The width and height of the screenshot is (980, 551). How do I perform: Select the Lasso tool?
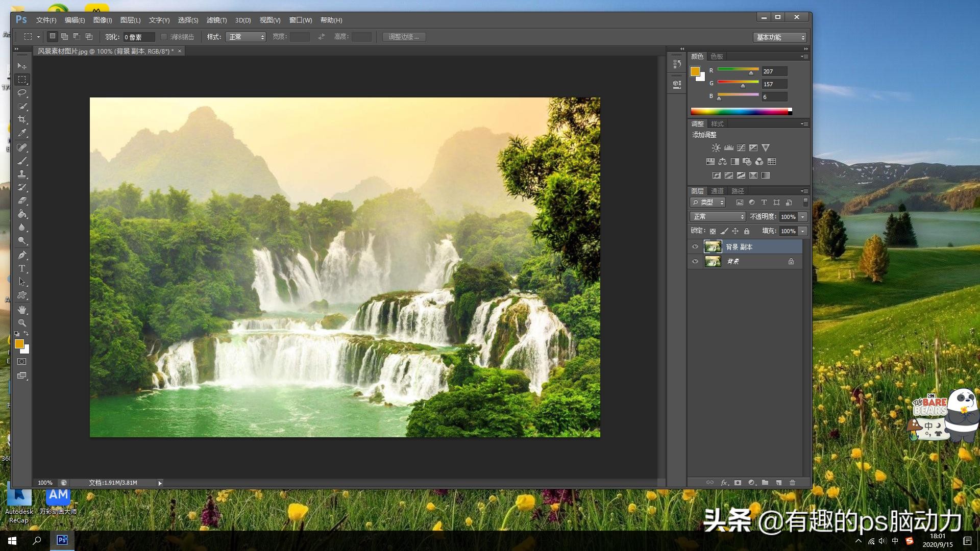click(x=22, y=93)
